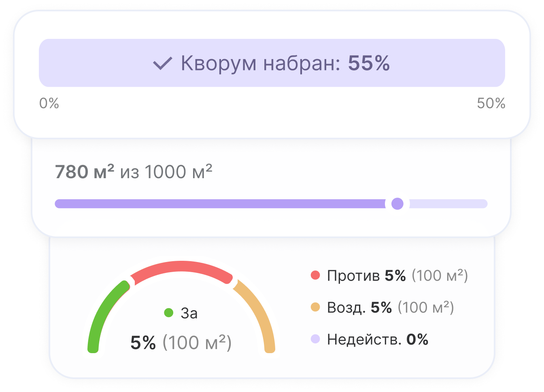Click the lavender dot beside Недейств.

click(x=315, y=339)
